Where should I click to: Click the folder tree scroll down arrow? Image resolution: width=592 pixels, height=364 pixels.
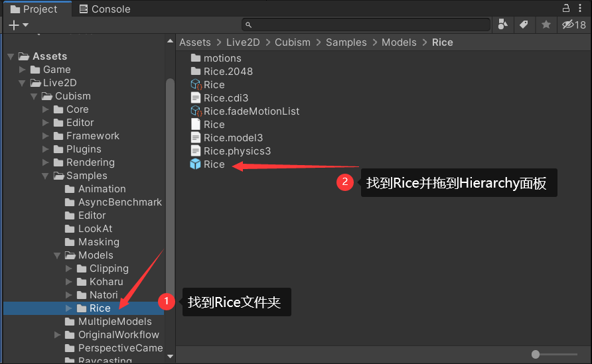click(171, 356)
